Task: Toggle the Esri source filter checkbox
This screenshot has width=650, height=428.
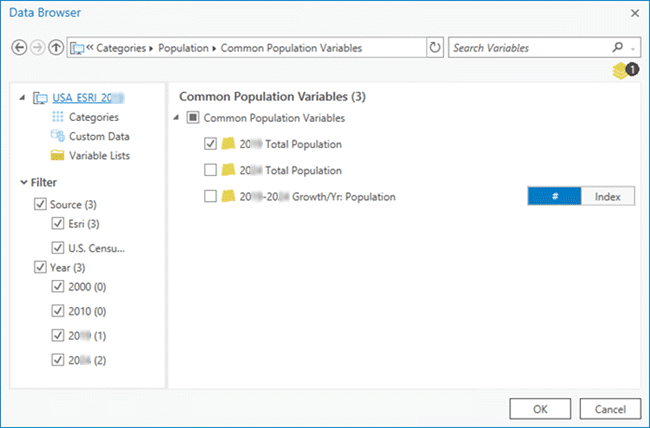Action: click(58, 223)
